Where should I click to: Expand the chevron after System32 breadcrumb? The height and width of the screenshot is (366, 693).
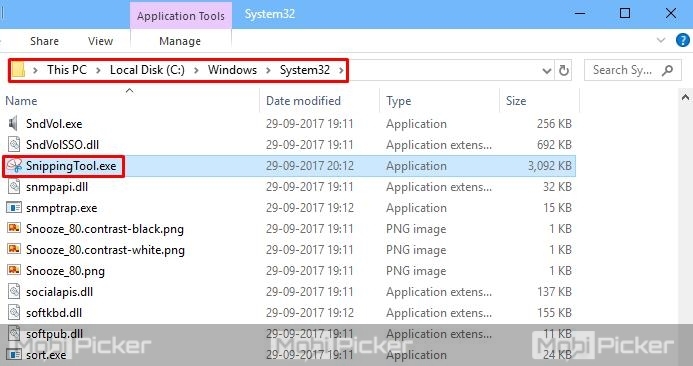tap(341, 70)
